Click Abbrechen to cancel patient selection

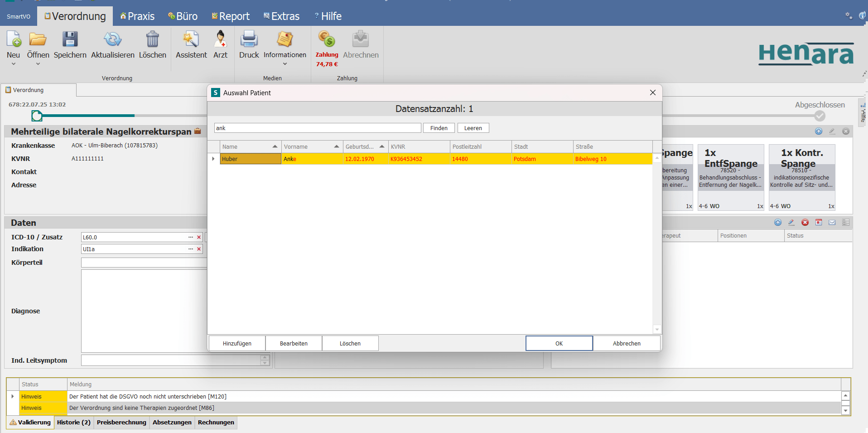pos(626,343)
